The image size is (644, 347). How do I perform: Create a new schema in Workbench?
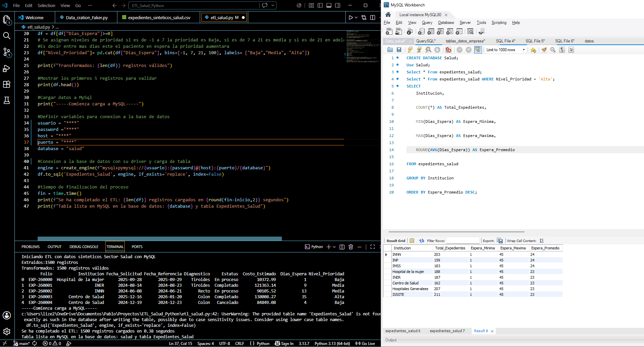421,31
